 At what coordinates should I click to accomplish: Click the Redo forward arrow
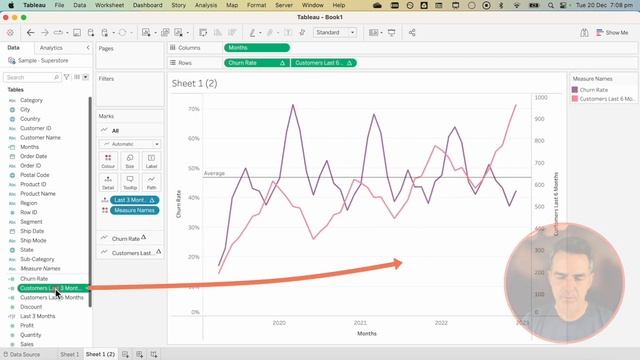(x=44, y=33)
